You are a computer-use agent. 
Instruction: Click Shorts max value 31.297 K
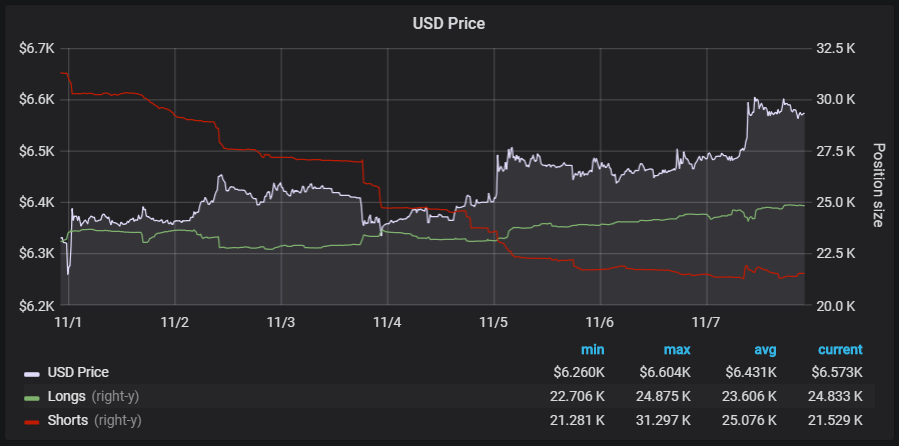tap(662, 420)
